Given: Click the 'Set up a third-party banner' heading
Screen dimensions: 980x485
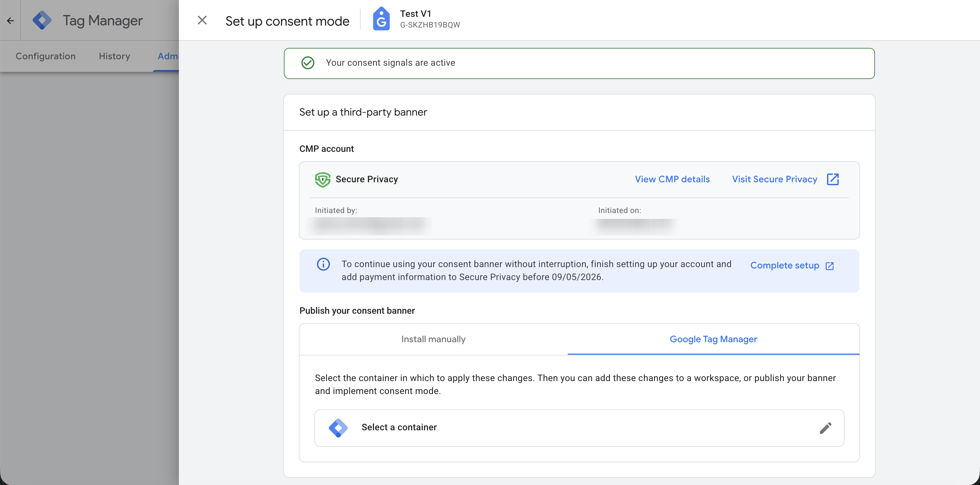Looking at the screenshot, I should point(363,112).
